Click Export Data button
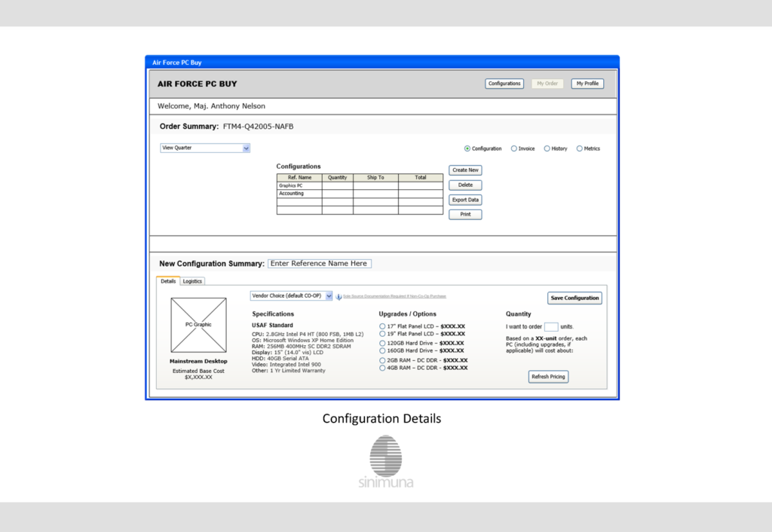This screenshot has height=532, width=772. coord(465,200)
